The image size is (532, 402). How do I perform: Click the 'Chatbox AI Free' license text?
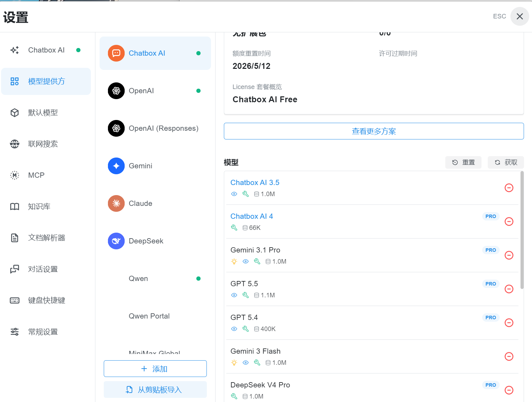coord(265,99)
